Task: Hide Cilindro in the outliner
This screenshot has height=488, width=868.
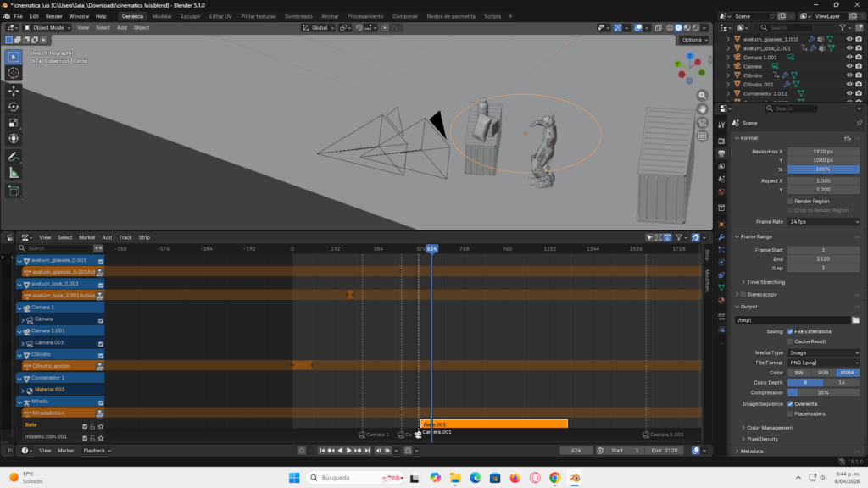Action: [849, 75]
